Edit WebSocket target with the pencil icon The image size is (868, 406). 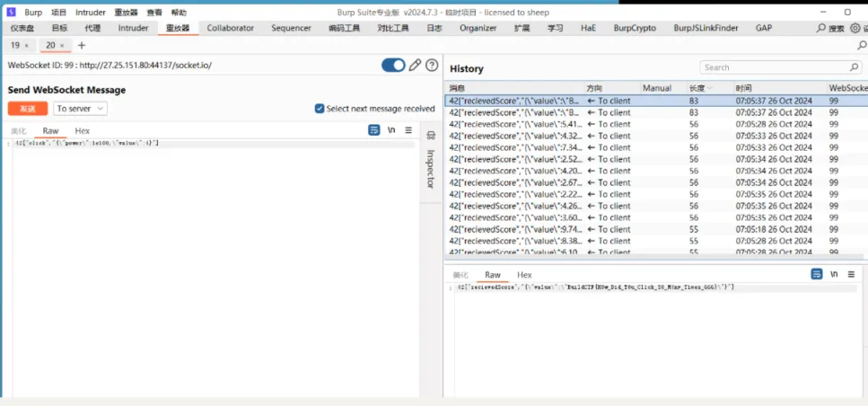click(415, 66)
